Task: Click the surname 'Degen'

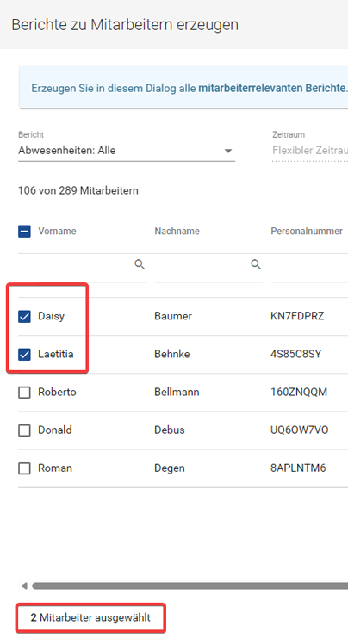Action: [170, 468]
